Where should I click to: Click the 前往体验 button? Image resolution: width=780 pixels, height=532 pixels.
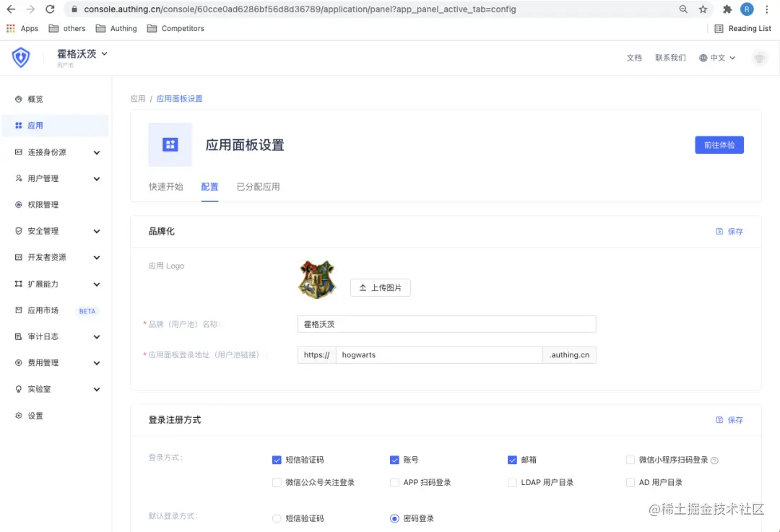(719, 144)
